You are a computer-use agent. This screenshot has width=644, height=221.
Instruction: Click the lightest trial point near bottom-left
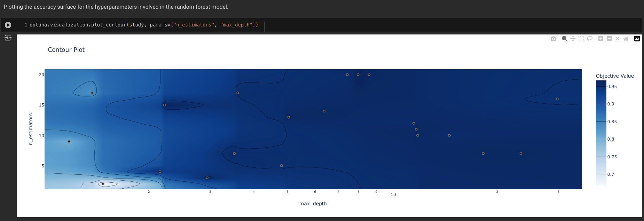pos(103,184)
